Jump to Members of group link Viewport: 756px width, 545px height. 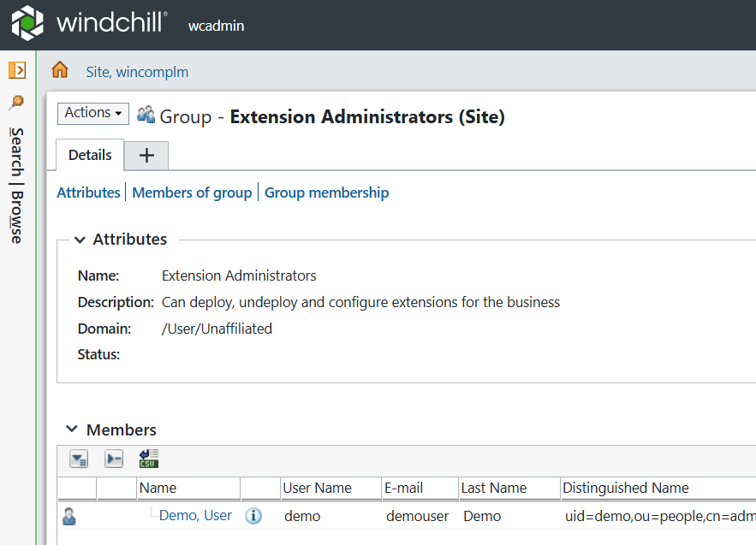point(192,193)
